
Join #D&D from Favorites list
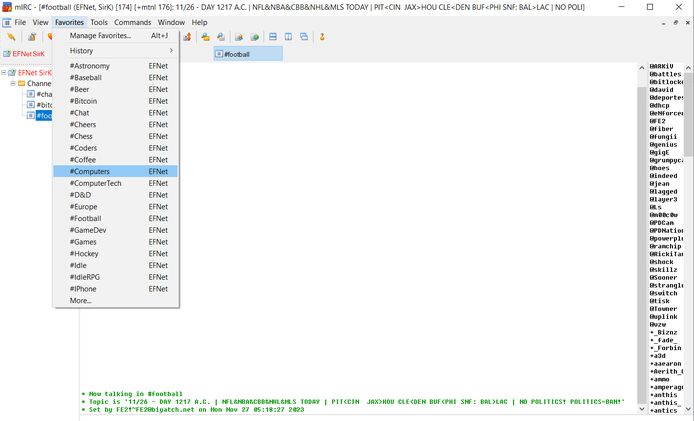click(116, 195)
